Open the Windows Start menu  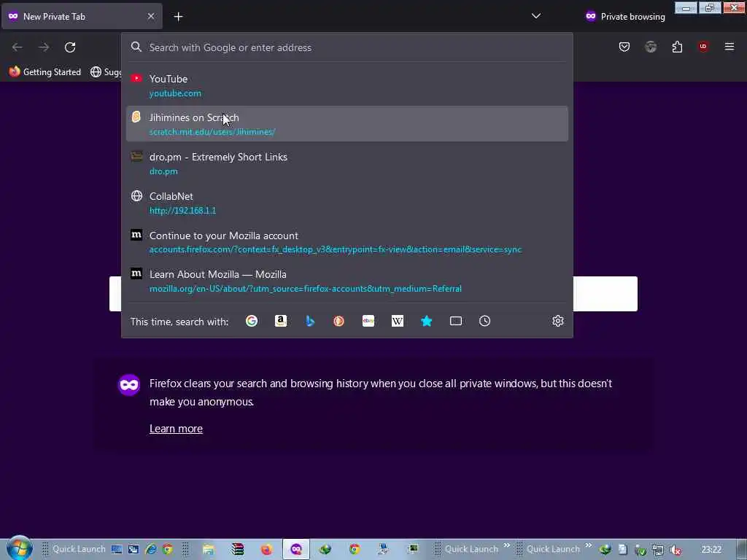[19, 548]
